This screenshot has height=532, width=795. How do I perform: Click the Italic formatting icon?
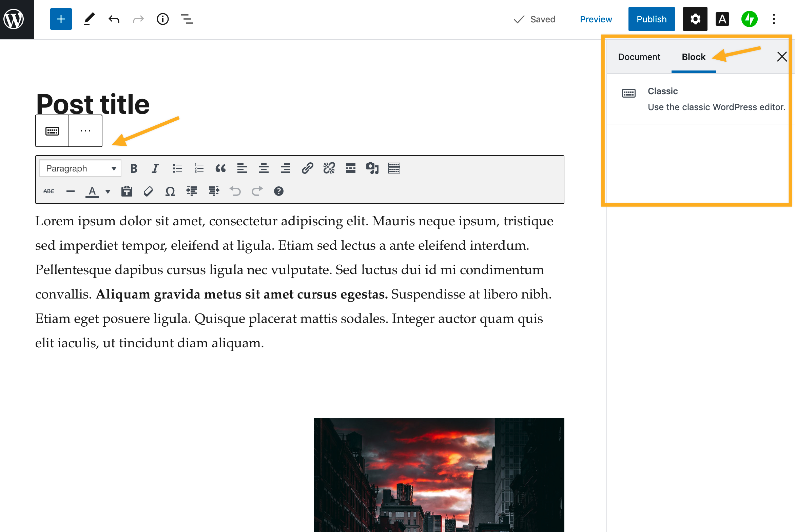pyautogui.click(x=155, y=169)
